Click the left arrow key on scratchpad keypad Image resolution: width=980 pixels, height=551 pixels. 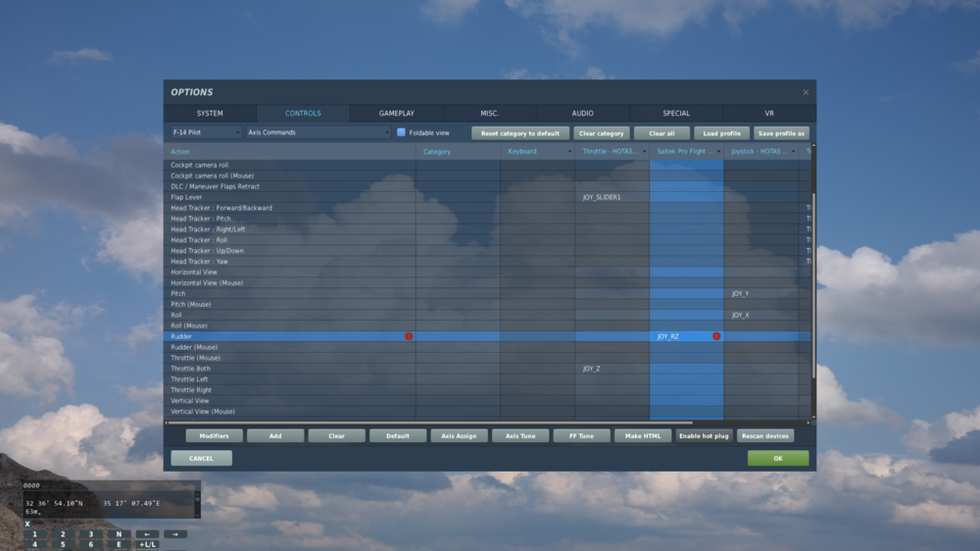(147, 534)
